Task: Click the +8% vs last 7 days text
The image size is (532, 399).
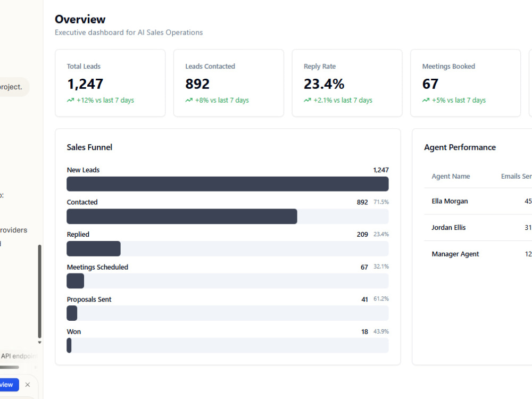Action: (x=222, y=100)
